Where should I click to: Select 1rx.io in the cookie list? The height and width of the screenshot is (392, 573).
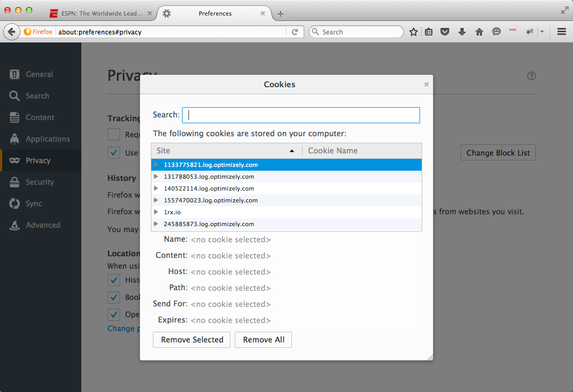click(286, 212)
